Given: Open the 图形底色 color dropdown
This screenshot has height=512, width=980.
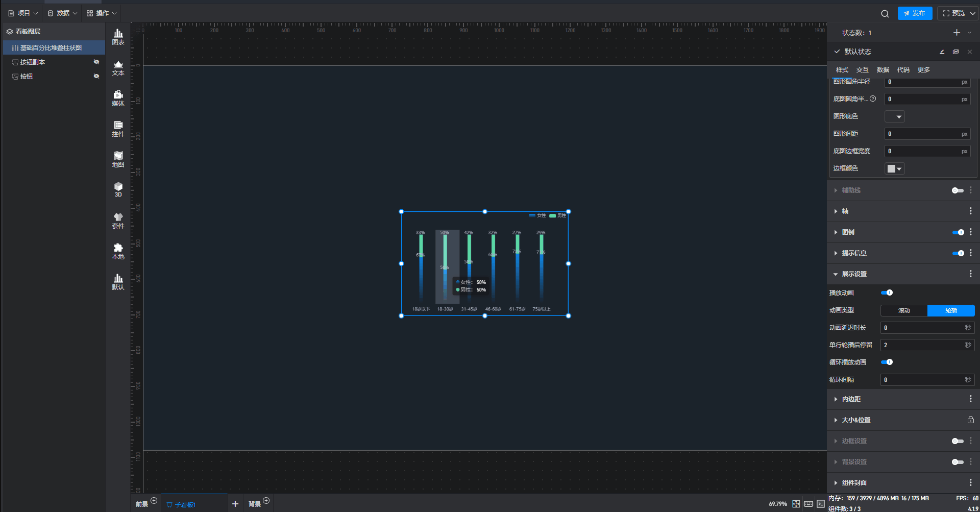Looking at the screenshot, I should [894, 117].
